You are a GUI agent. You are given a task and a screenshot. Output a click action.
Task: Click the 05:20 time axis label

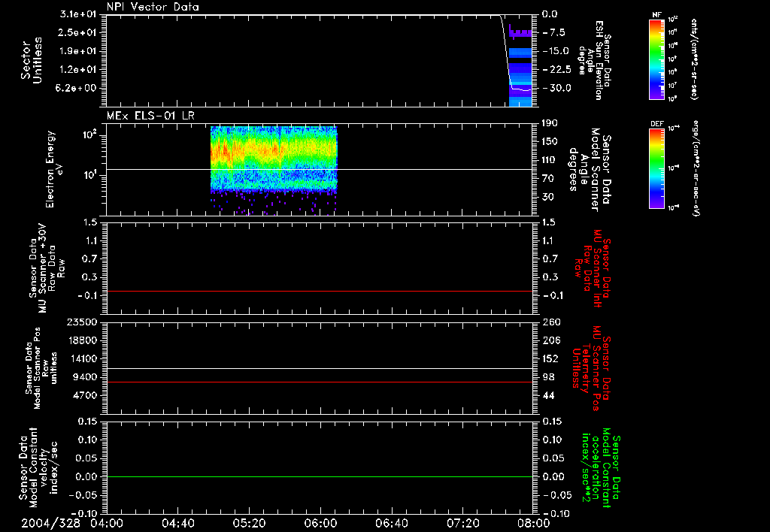click(x=249, y=523)
